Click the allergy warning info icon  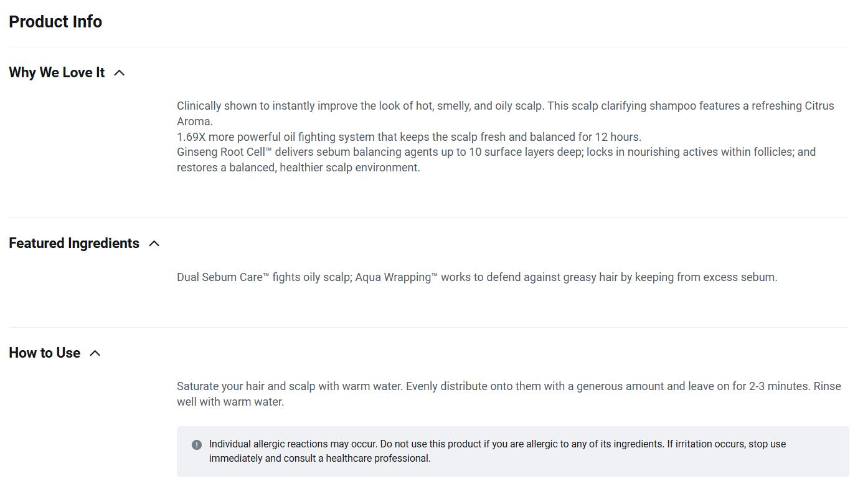tap(197, 445)
